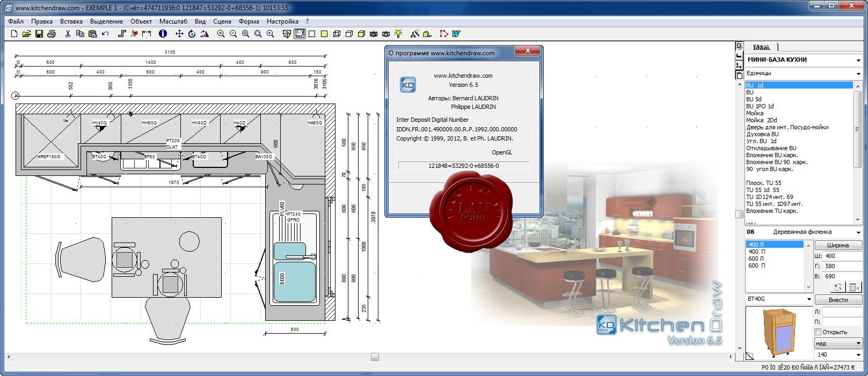Click the Г depth input field
Image resolution: width=868 pixels, height=376 pixels.
(x=843, y=266)
